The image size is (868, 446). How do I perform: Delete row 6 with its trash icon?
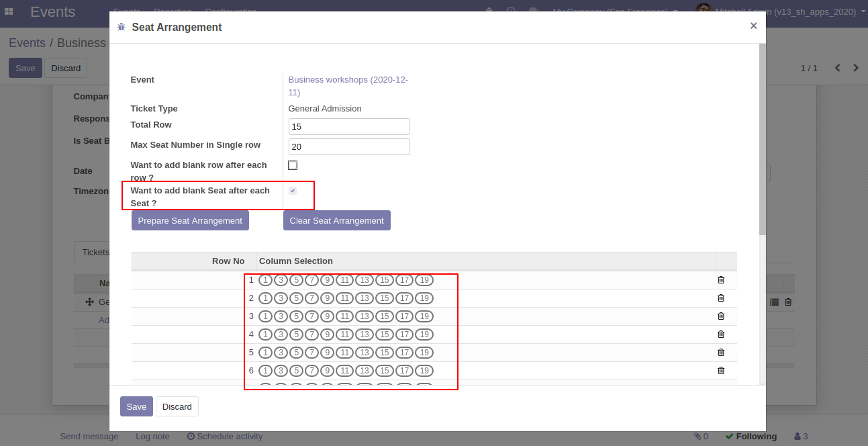tap(721, 371)
